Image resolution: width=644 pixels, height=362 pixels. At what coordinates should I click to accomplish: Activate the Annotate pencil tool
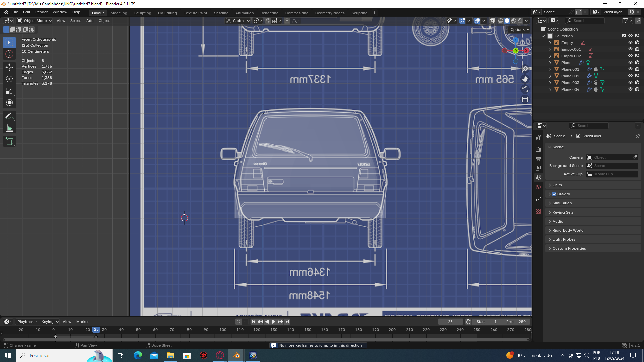click(9, 116)
